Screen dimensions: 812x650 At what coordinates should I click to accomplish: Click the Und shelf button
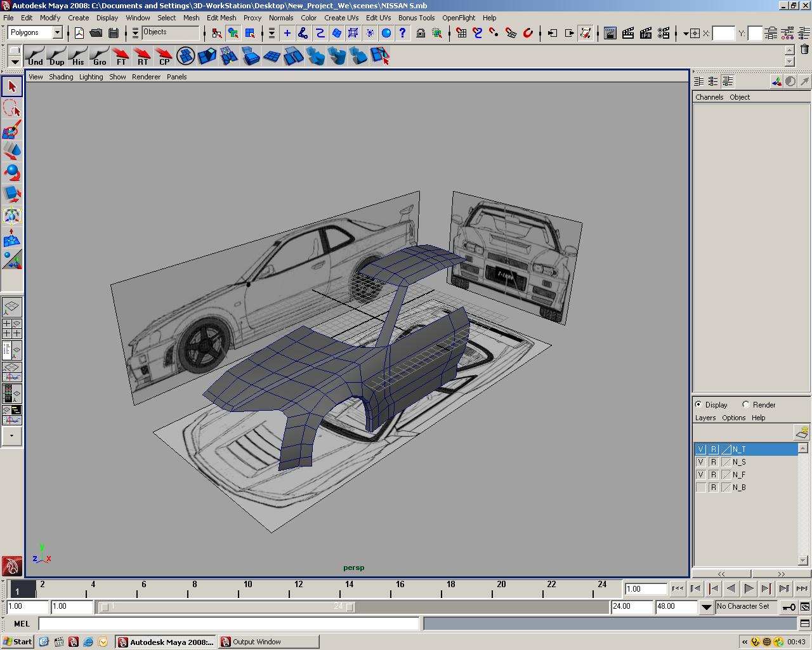pyautogui.click(x=36, y=56)
